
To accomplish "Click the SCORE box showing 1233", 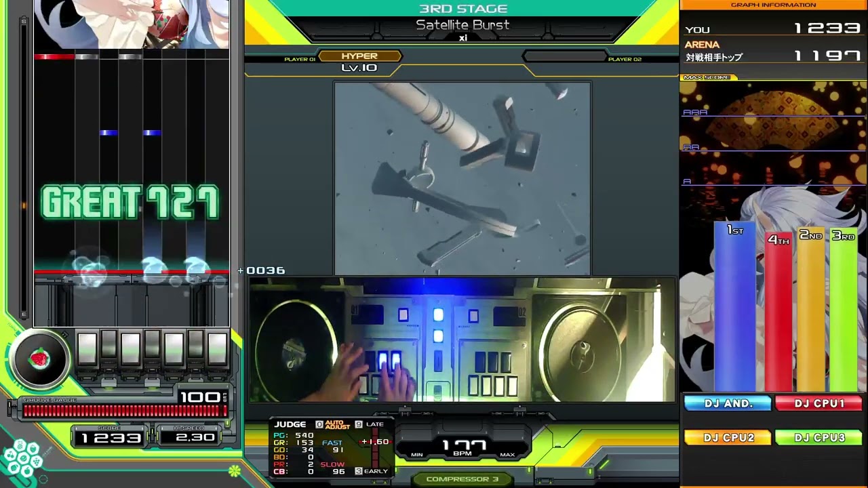I will (x=111, y=438).
